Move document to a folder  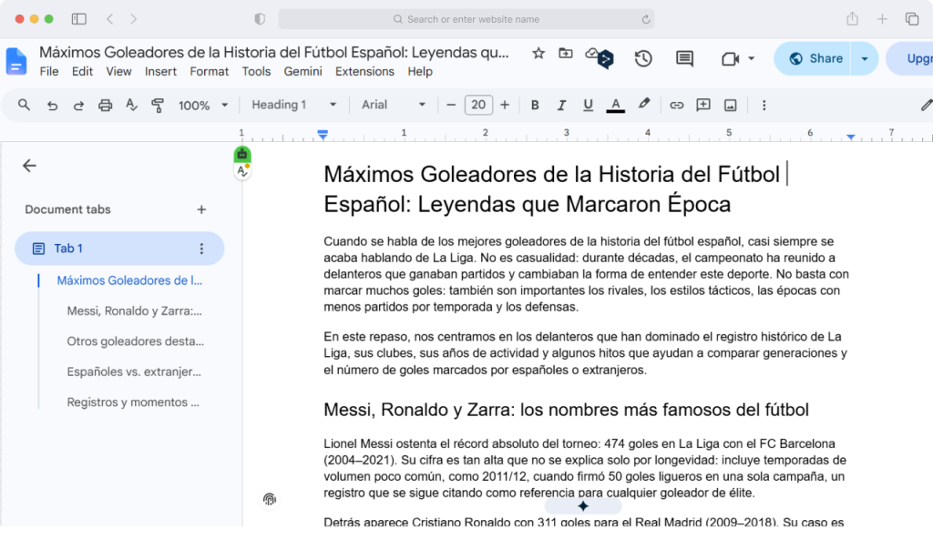(x=565, y=54)
